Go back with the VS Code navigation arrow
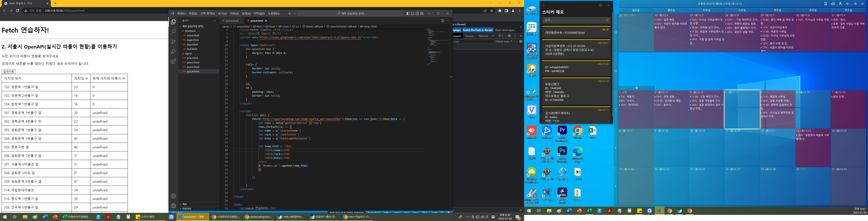The width and height of the screenshot is (868, 221). pos(290,14)
